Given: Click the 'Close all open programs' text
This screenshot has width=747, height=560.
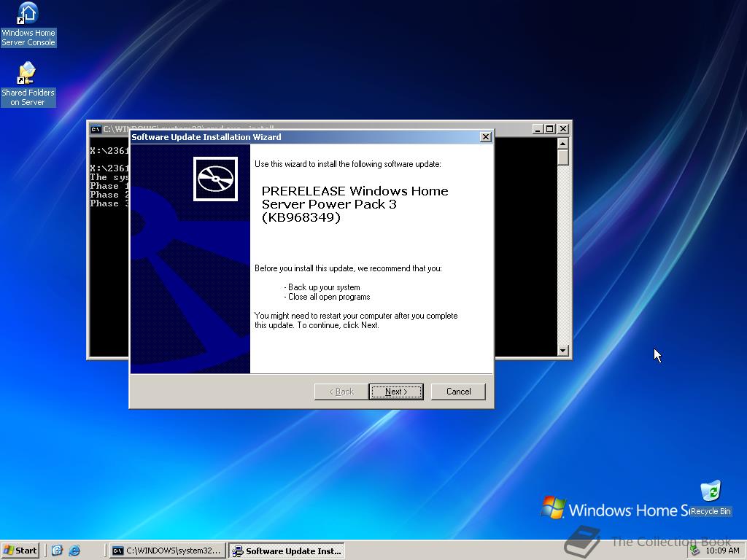Looking at the screenshot, I should click(x=329, y=297).
